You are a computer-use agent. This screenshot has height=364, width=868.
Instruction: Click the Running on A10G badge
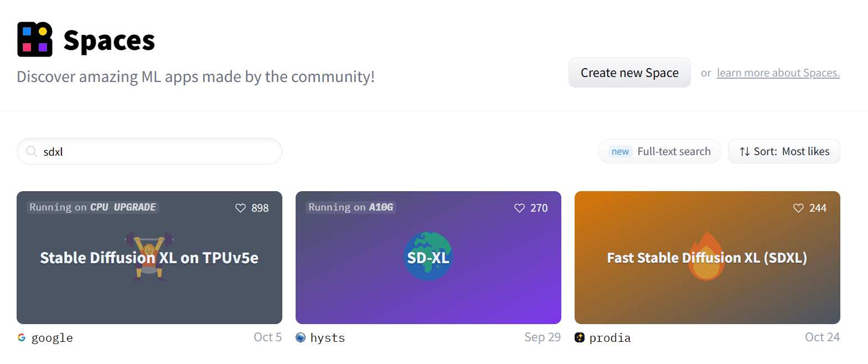click(x=351, y=207)
